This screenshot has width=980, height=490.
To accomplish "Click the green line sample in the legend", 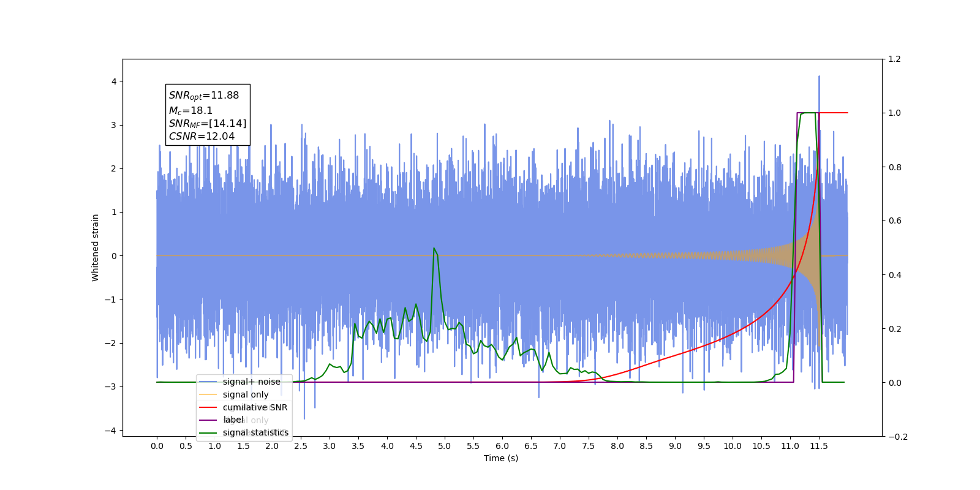I will (208, 432).
